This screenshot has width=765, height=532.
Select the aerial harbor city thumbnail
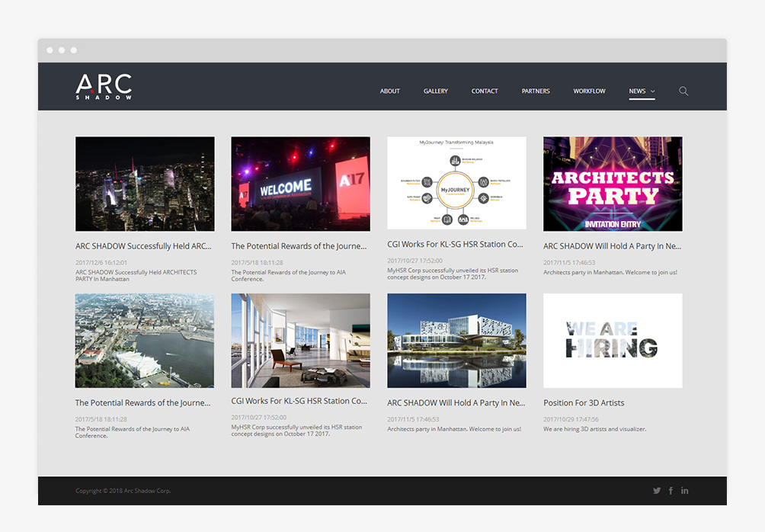[x=145, y=341]
